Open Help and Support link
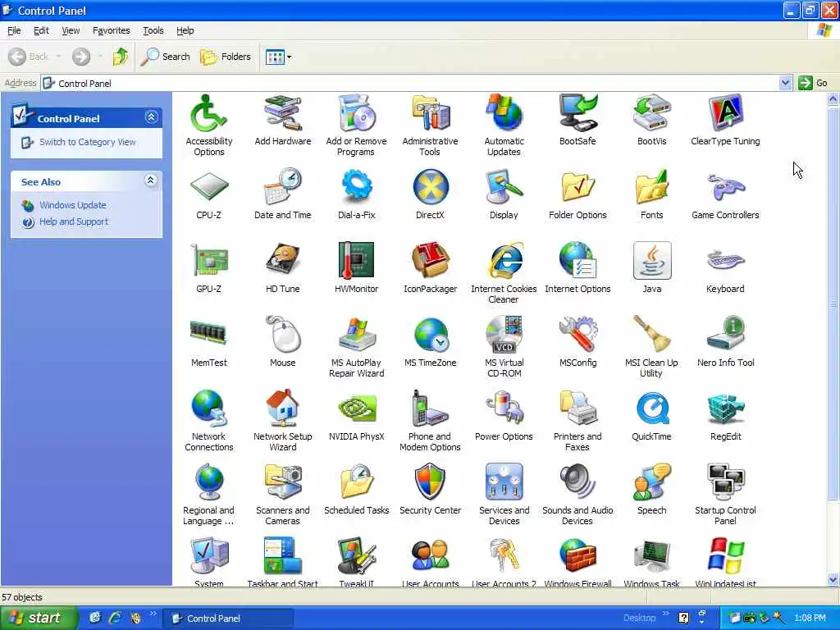This screenshot has height=630, width=840. pos(74,221)
